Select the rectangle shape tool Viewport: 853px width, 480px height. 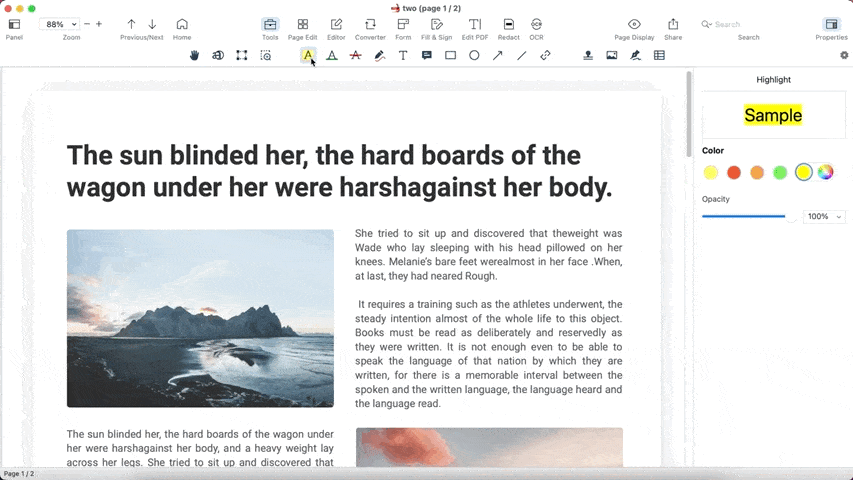[450, 56]
